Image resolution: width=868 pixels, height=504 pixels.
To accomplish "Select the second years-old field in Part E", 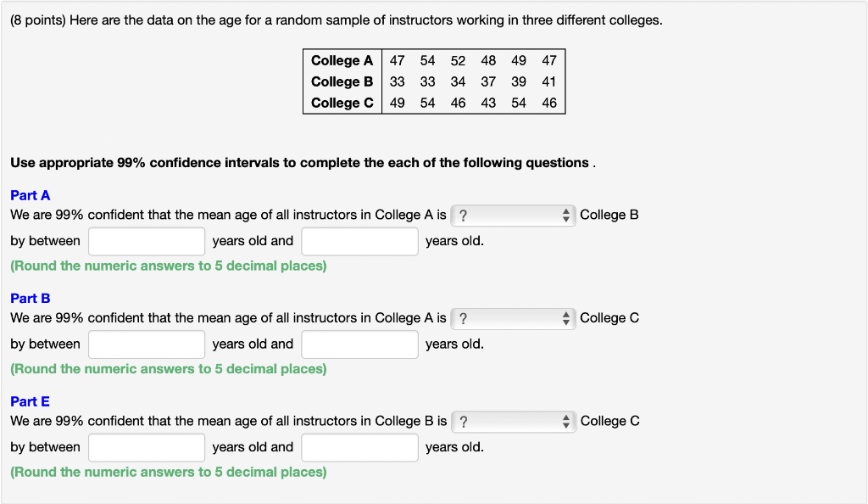I will pos(359,447).
